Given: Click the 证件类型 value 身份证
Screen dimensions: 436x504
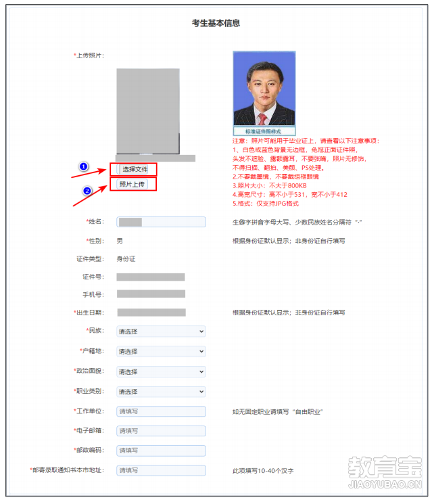Looking at the screenshot, I should 126,258.
